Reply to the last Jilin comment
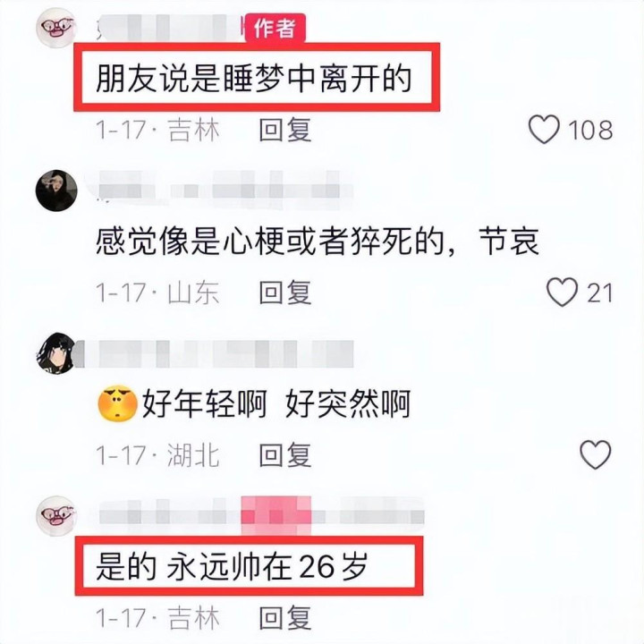The height and width of the screenshot is (644, 644). coord(285,618)
